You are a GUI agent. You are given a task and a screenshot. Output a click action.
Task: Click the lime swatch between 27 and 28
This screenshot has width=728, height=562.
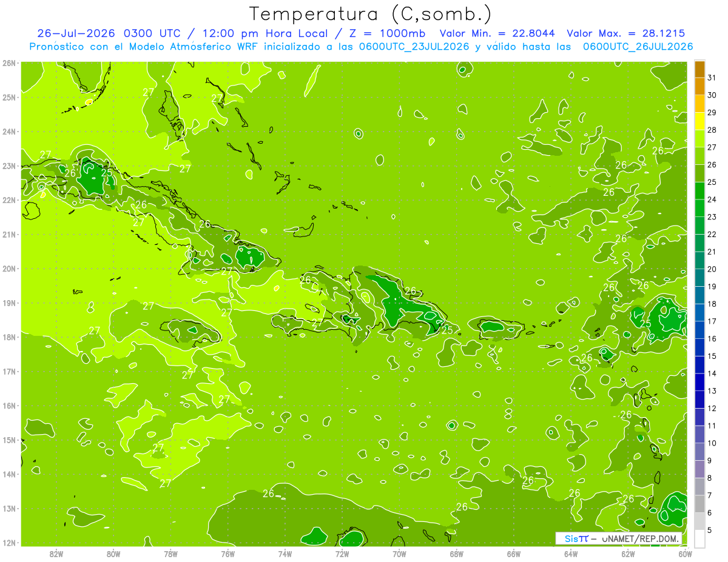point(699,139)
